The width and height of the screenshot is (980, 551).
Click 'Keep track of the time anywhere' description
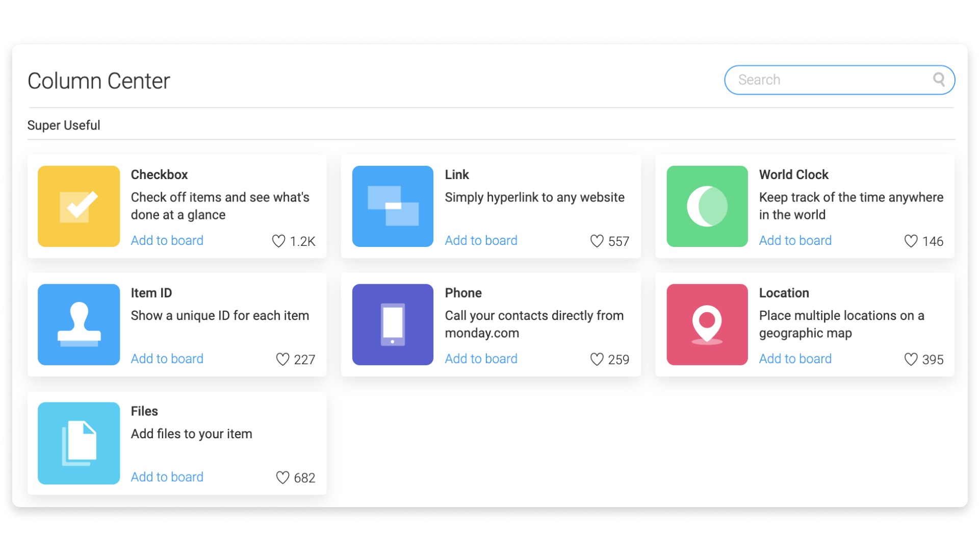[x=851, y=206]
